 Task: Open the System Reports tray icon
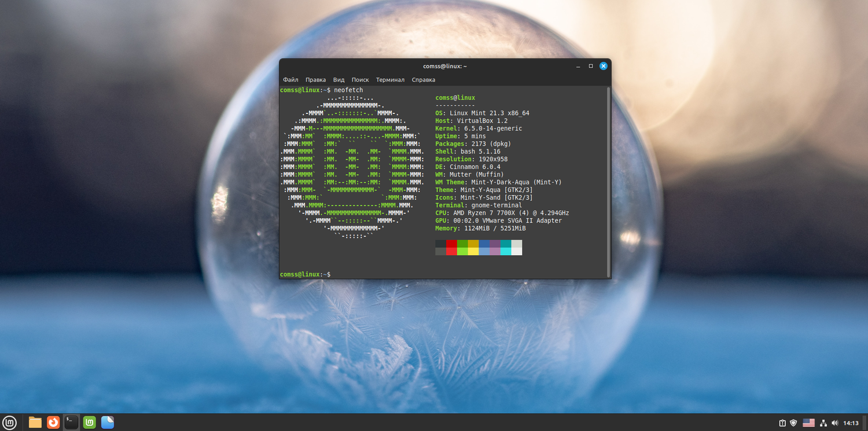click(x=782, y=423)
